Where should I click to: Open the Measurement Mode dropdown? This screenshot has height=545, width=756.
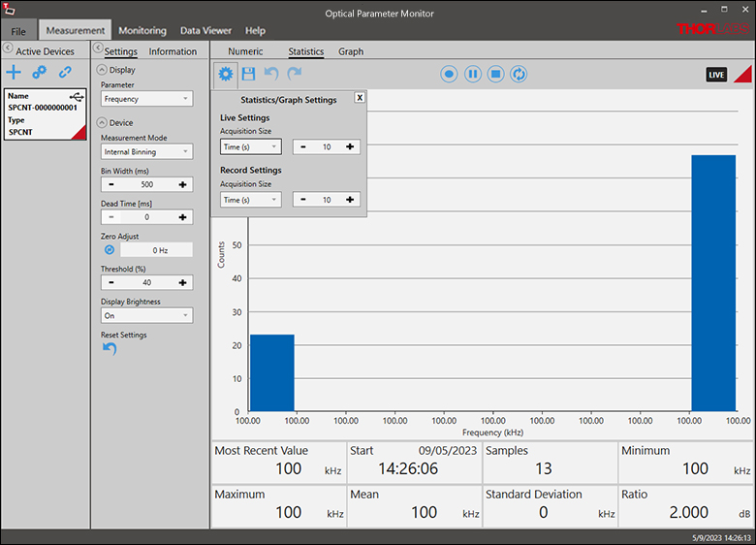point(146,151)
